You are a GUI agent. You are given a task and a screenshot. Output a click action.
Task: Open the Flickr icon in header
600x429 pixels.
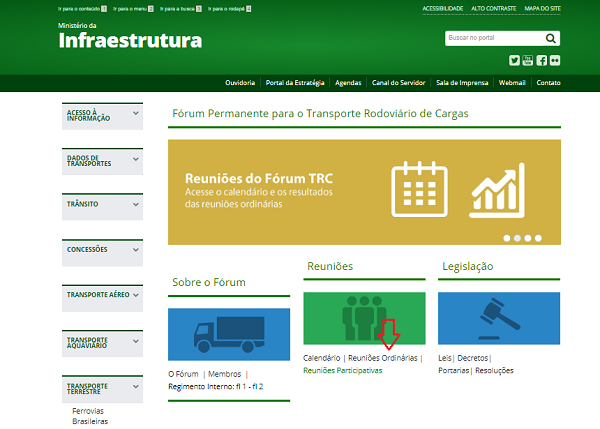pyautogui.click(x=554, y=60)
